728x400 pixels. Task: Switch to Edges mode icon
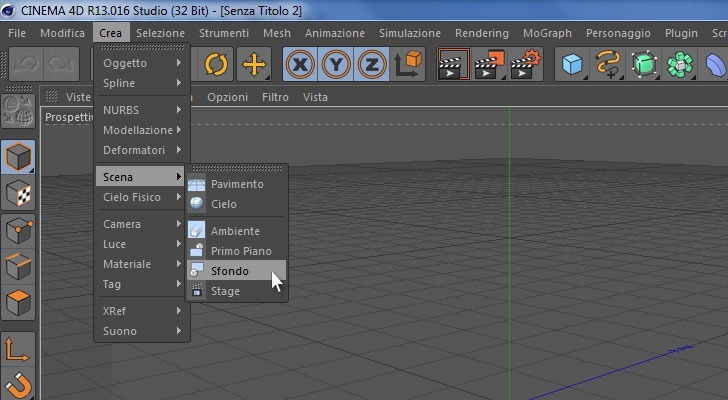pyautogui.click(x=18, y=266)
